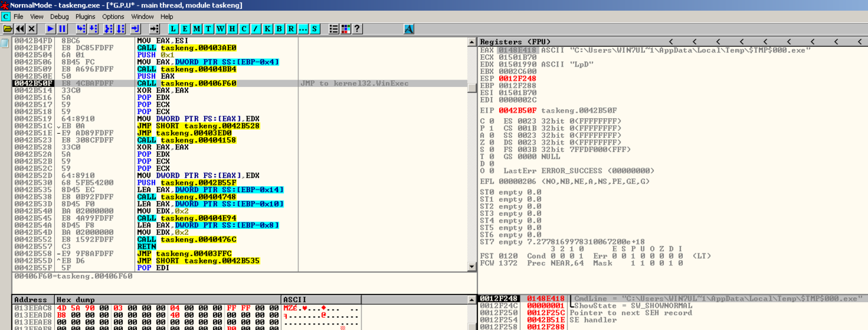This screenshot has height=330, width=868.
Task: Open the Executable modules (E) window
Action: pos(185,29)
